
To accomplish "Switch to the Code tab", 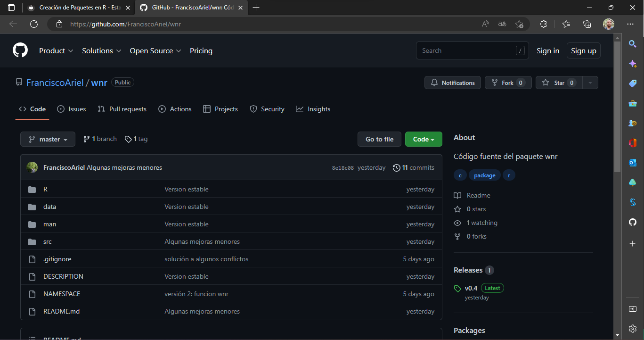I will tap(32, 109).
